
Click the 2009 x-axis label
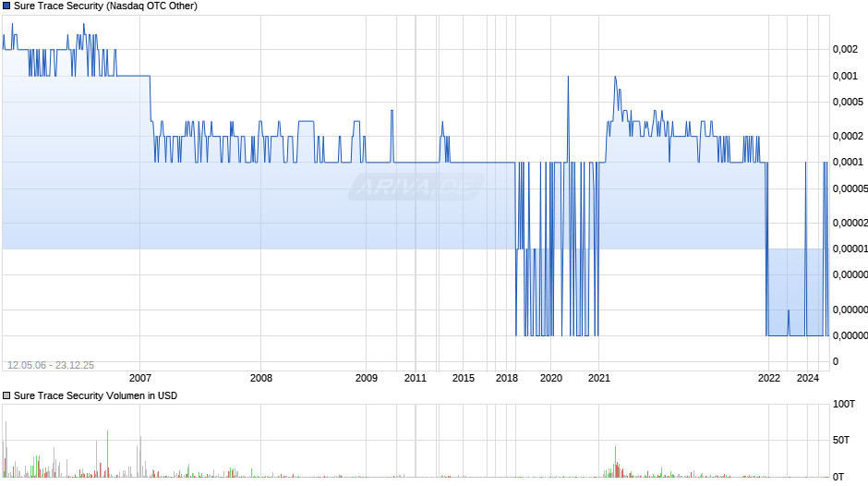[367, 378]
